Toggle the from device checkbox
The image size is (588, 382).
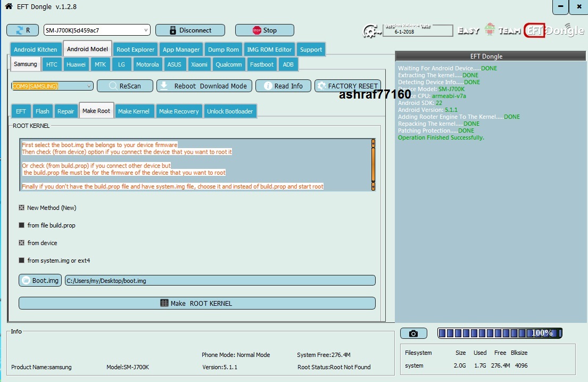point(21,242)
